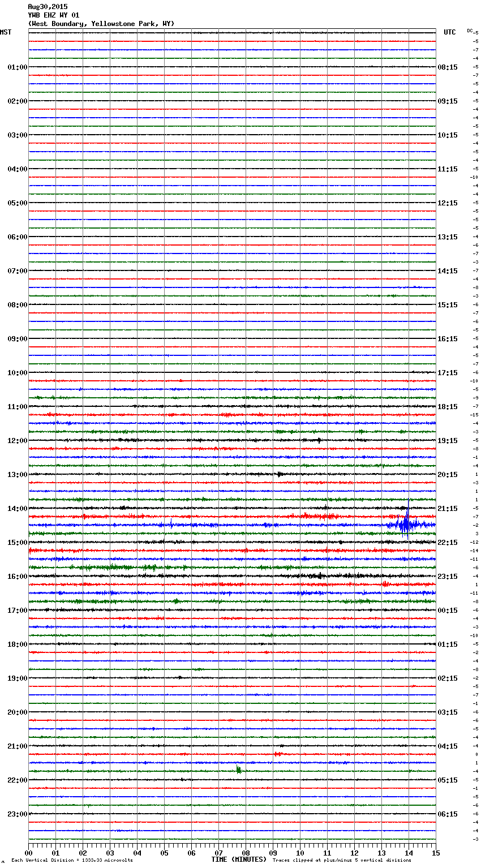Image resolution: width=481 pixels, height=868 pixels.
Task: Click the UTC timezone label
Action: coord(449,32)
